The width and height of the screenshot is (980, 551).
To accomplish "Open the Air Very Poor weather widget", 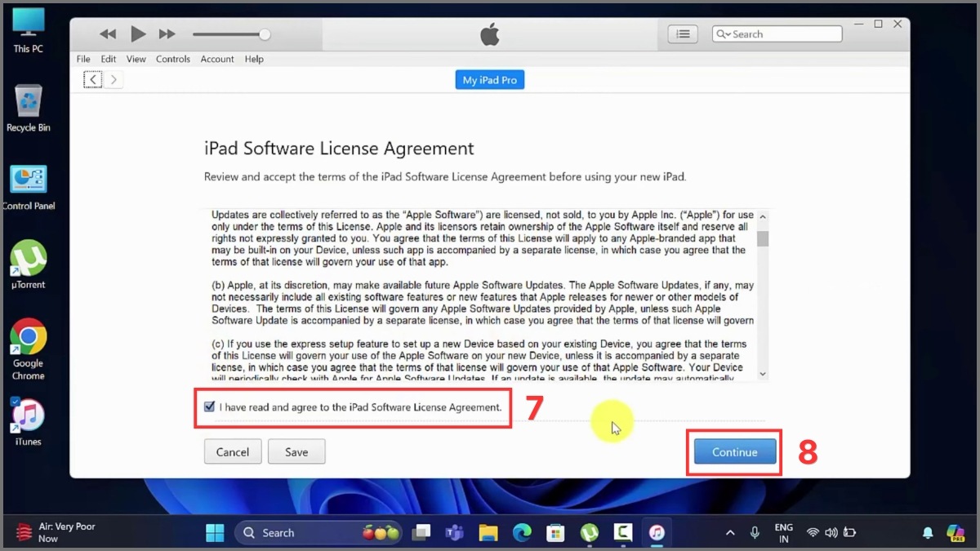I will (57, 532).
